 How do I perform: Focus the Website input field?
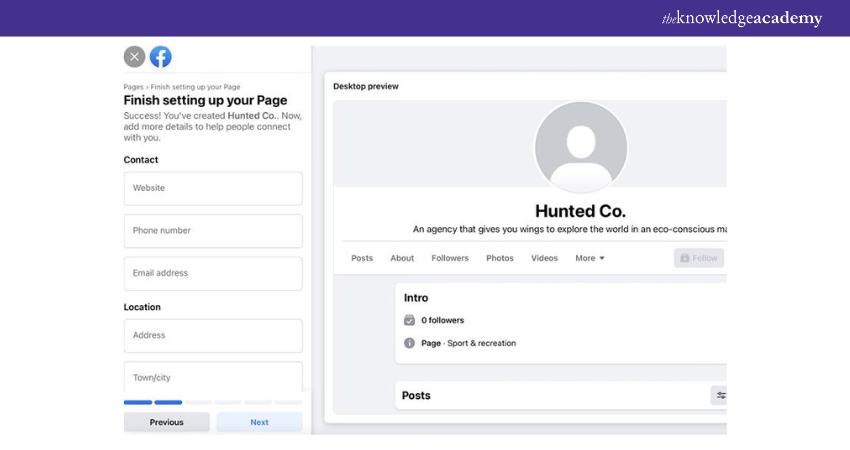click(x=213, y=188)
